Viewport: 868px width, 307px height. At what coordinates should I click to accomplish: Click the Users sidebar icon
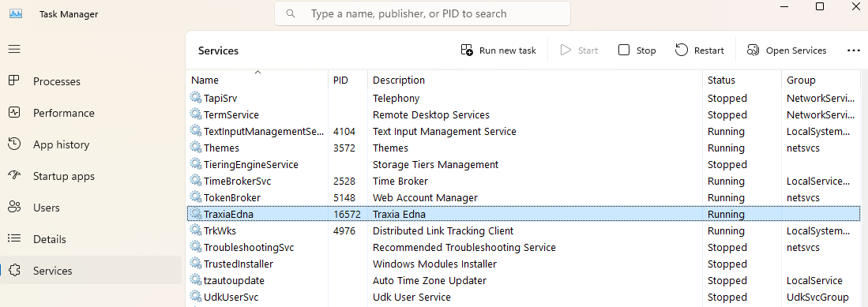(14, 207)
